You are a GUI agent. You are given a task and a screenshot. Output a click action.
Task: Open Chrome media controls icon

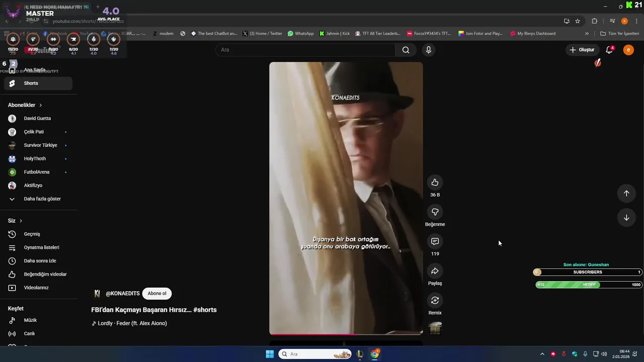(612, 21)
